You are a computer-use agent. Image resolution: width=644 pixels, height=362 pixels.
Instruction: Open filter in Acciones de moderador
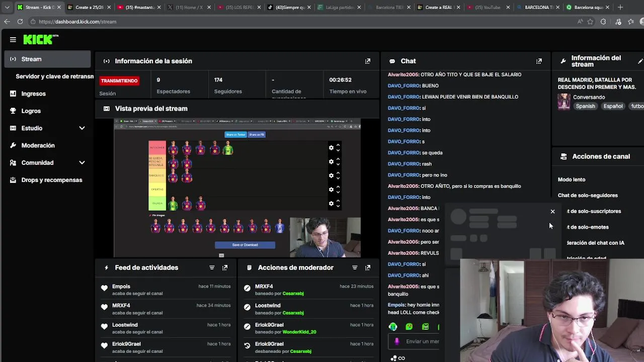pos(355,268)
